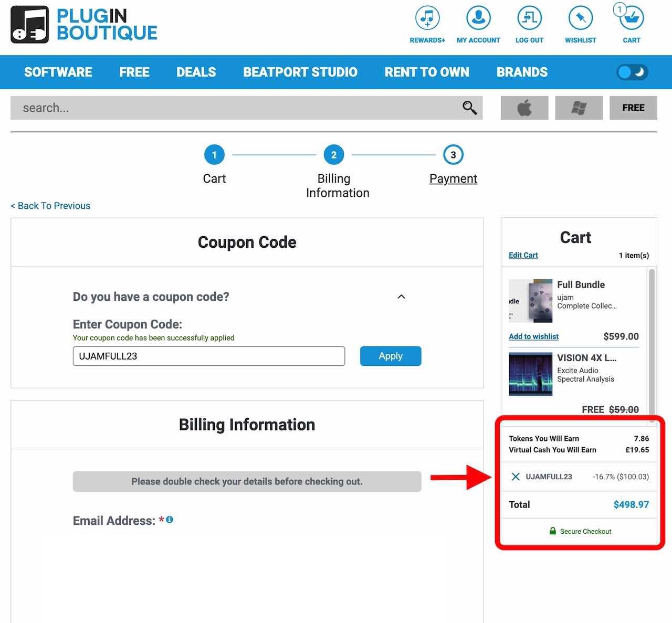
Task: Toggle dark mode switch
Action: point(632,72)
